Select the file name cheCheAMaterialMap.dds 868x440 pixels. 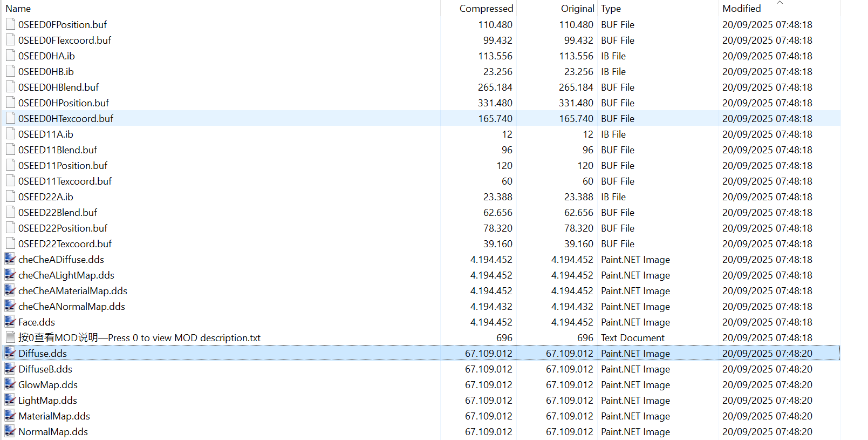coord(73,290)
